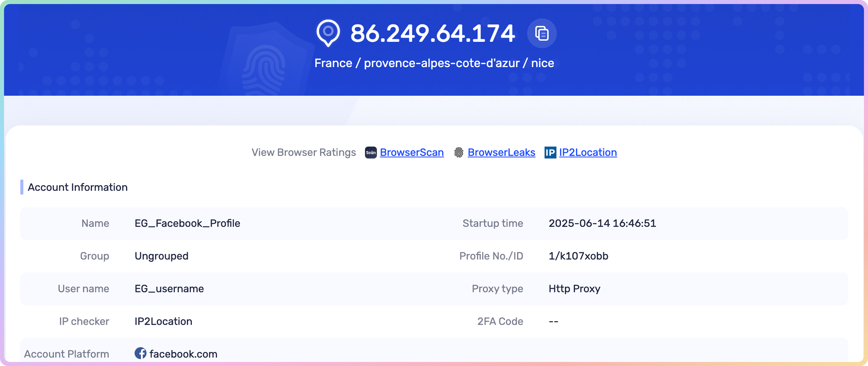Click the Account Information heading
Viewport: 868px width, 366px height.
(78, 187)
